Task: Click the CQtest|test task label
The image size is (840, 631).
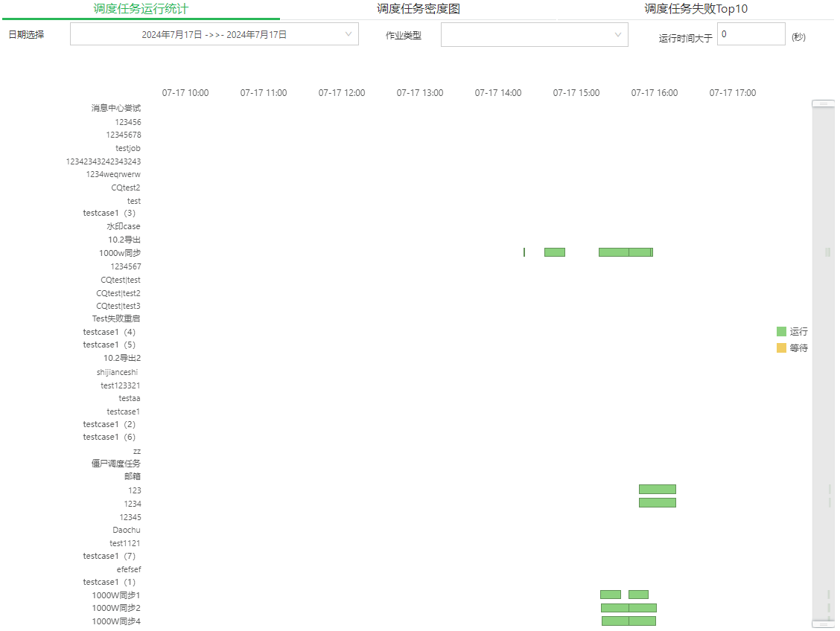Action: click(121, 280)
